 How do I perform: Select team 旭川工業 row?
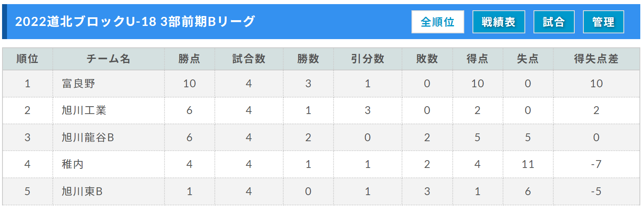tap(321, 111)
